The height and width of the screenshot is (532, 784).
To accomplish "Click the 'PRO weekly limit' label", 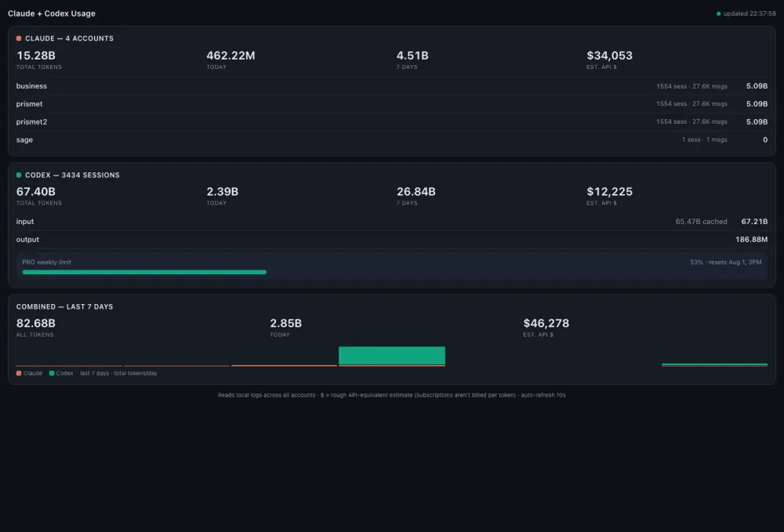I will [46, 262].
